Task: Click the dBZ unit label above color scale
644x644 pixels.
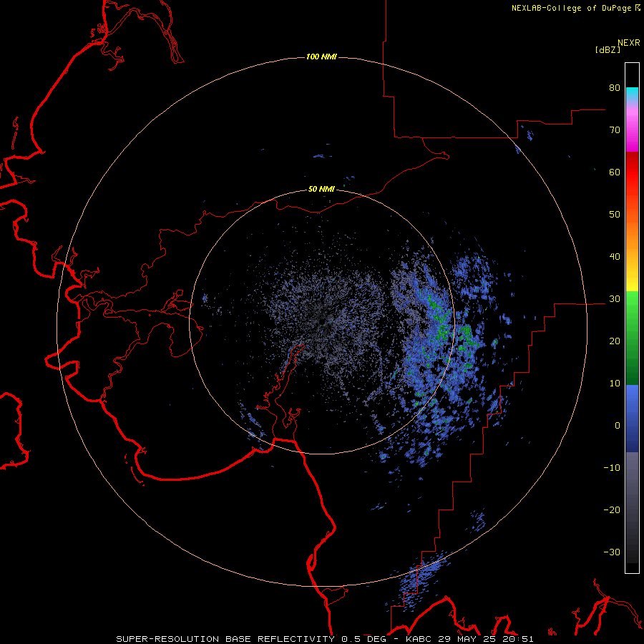Action: 608,49
